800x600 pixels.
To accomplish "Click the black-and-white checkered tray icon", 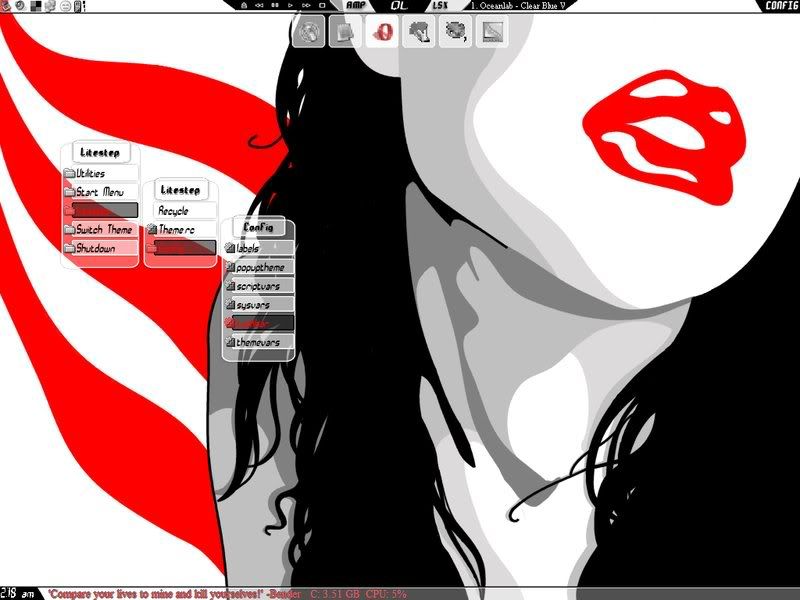I will [x=36, y=6].
